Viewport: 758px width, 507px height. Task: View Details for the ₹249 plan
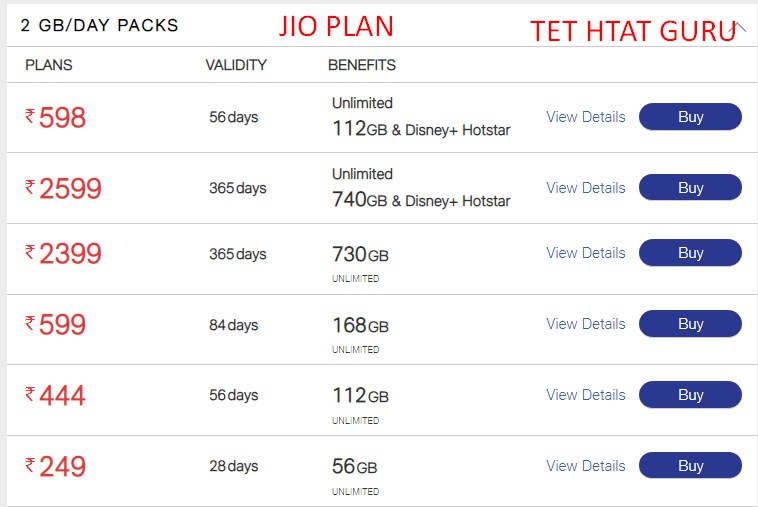click(x=586, y=465)
